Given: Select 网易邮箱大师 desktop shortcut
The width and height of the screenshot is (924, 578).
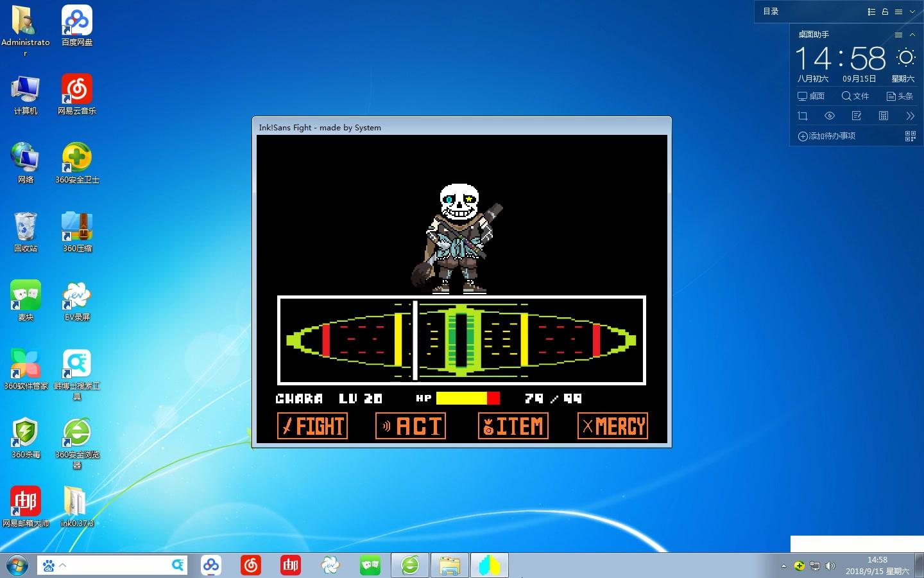Looking at the screenshot, I should click(x=26, y=507).
